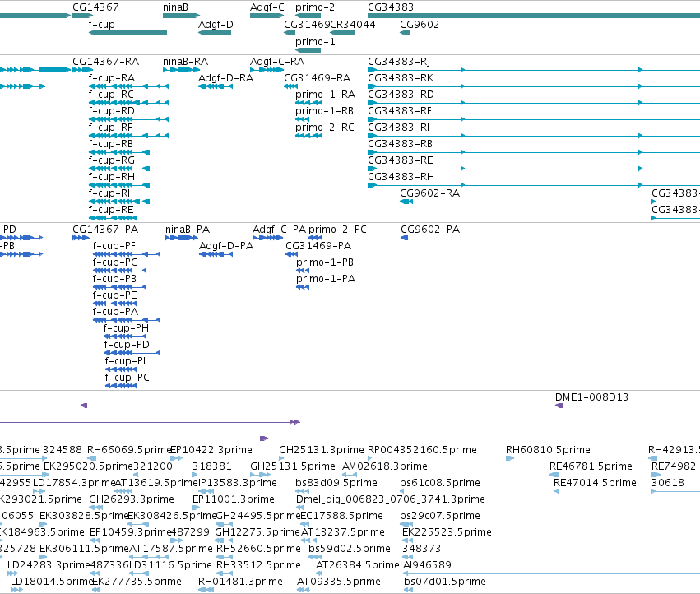700x594 pixels.
Task: Open EST GH25131.3prime
Action: 322,451
